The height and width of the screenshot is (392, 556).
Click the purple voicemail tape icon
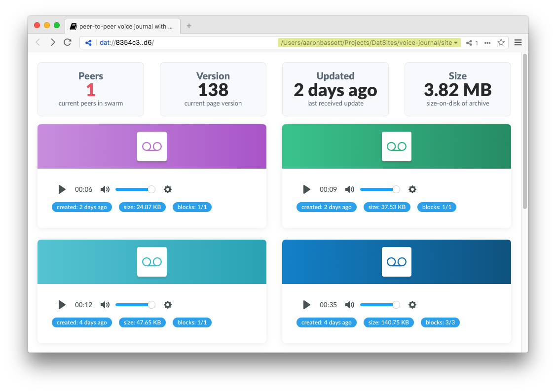tap(152, 146)
